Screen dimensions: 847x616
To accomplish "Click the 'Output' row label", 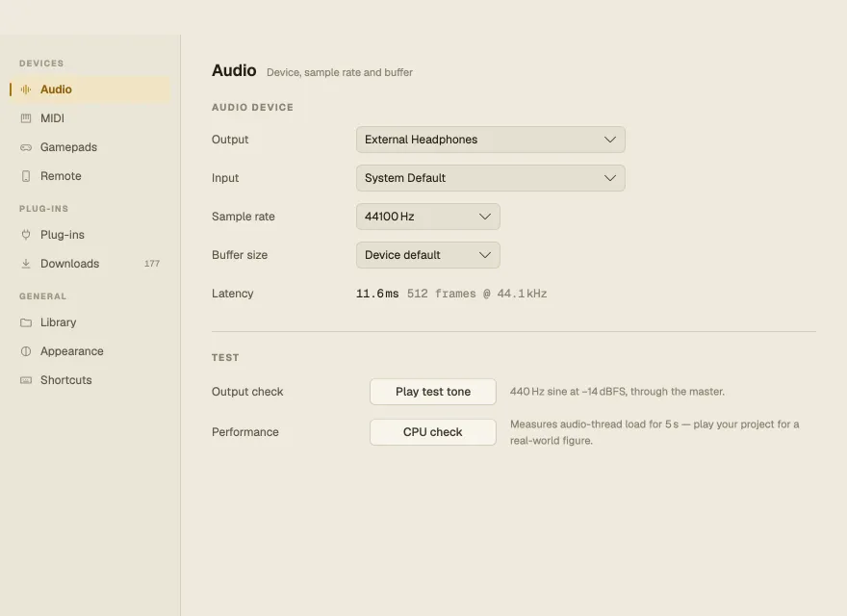I will (x=230, y=140).
